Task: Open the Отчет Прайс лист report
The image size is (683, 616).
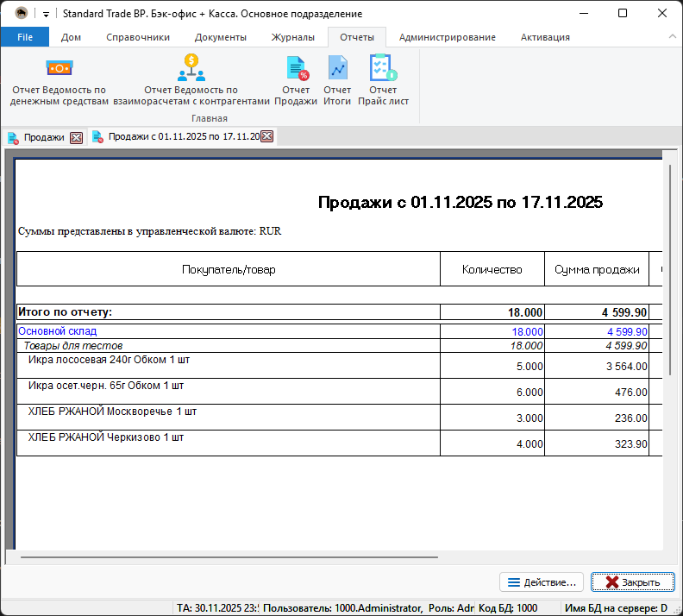Action: point(383,80)
